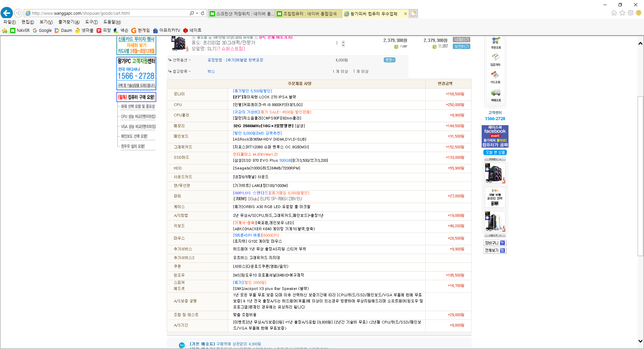This screenshot has width=644, height=349.
Task: Open the 도구(T) menu
Action: pos(91,22)
